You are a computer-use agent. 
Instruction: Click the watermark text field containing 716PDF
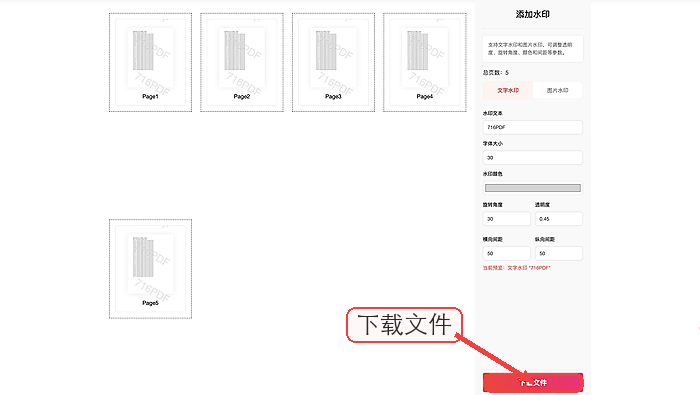coord(533,127)
